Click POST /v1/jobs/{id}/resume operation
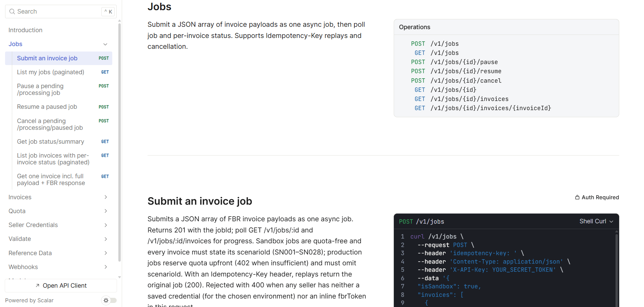The image size is (644, 307). coord(456,71)
